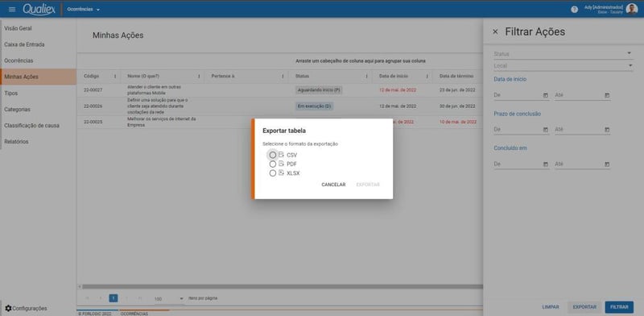This screenshot has height=316, width=644.
Task: Click Aguardando início (P) status
Action: [319, 90]
